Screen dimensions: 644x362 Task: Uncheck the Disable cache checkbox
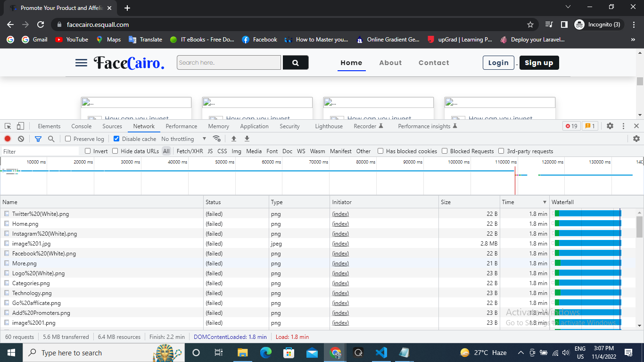[x=117, y=139]
